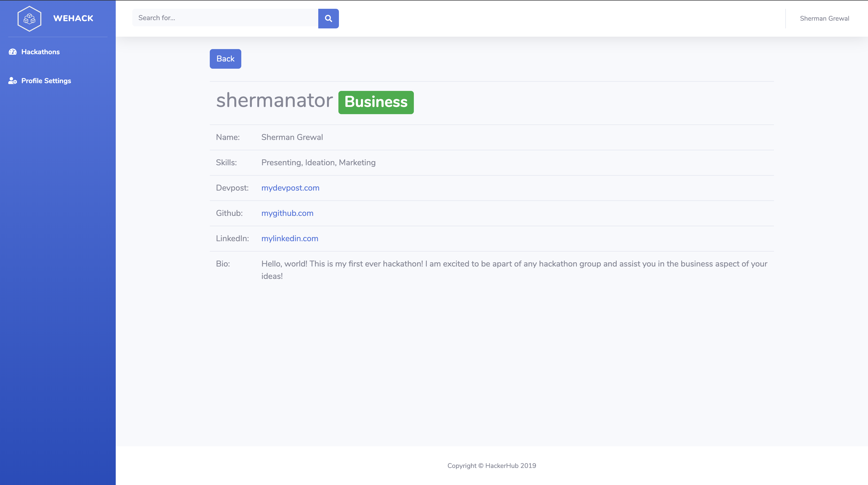Open the mydevpost.com link
The width and height of the screenshot is (868, 485).
[x=290, y=188]
